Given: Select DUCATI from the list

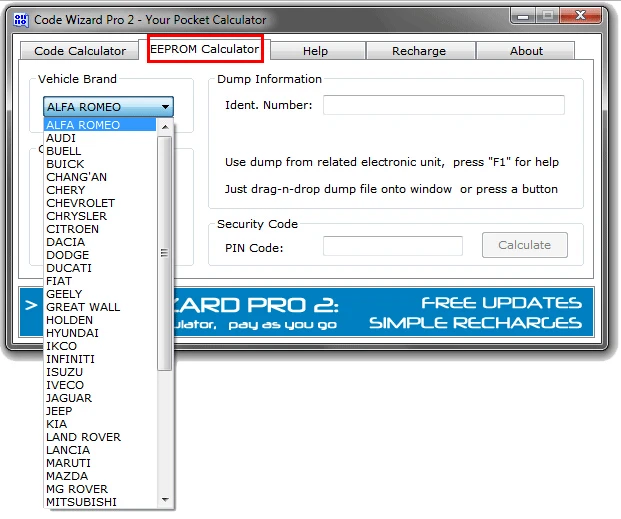Looking at the screenshot, I should [x=100, y=268].
